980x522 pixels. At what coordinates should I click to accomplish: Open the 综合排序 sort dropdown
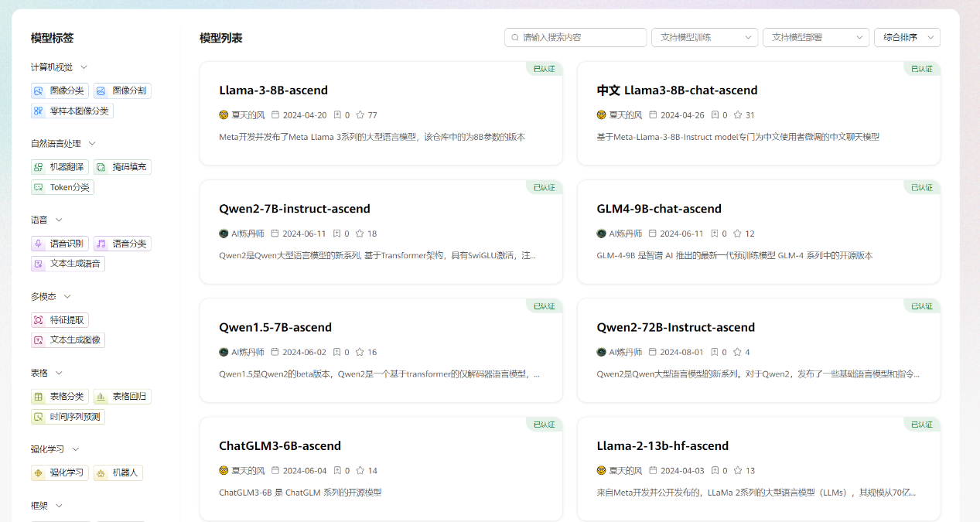pyautogui.click(x=907, y=37)
